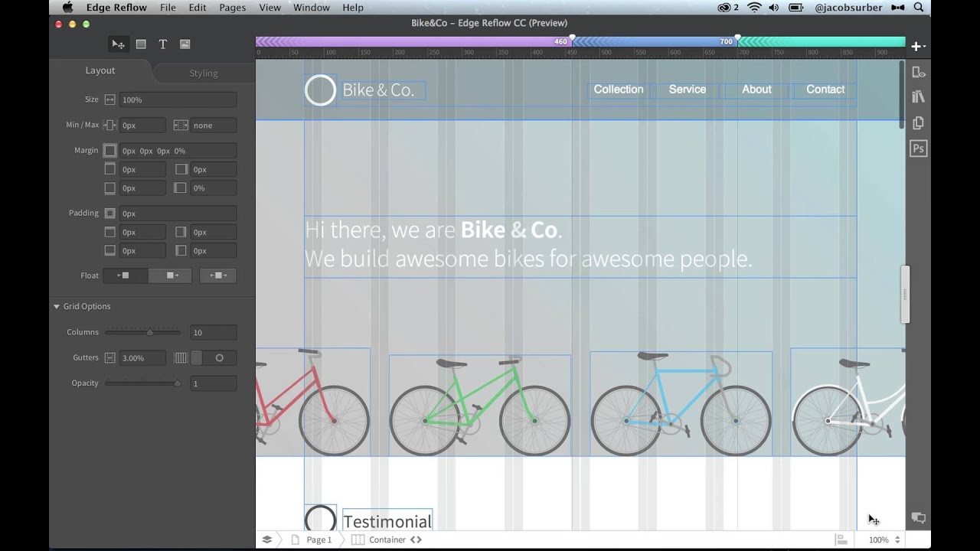Open the Pages menu

click(x=233, y=8)
